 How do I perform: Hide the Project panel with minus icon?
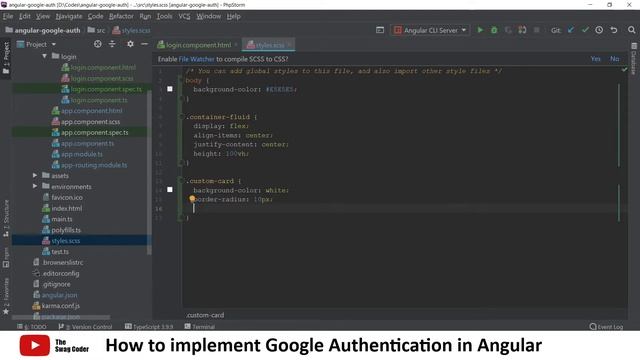[x=144, y=44]
